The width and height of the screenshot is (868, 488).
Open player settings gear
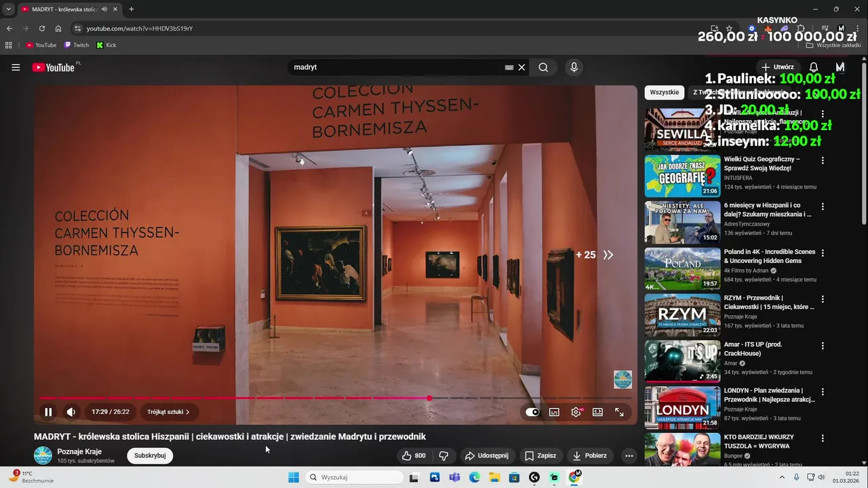(576, 412)
